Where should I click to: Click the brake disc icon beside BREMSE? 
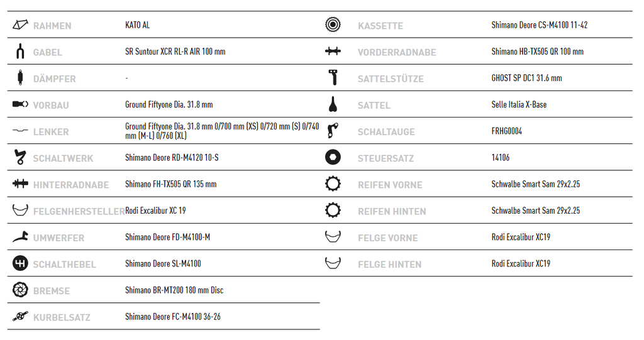[x=20, y=290]
